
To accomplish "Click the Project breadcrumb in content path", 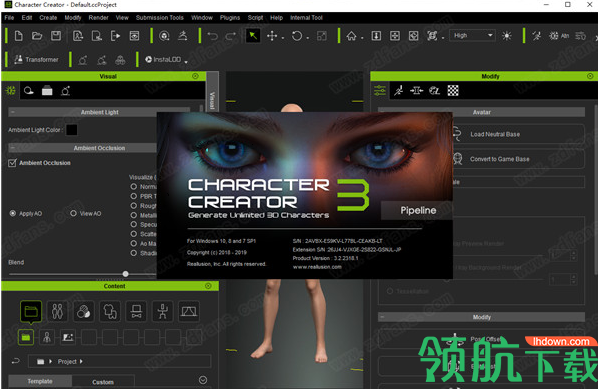I will pos(67,362).
